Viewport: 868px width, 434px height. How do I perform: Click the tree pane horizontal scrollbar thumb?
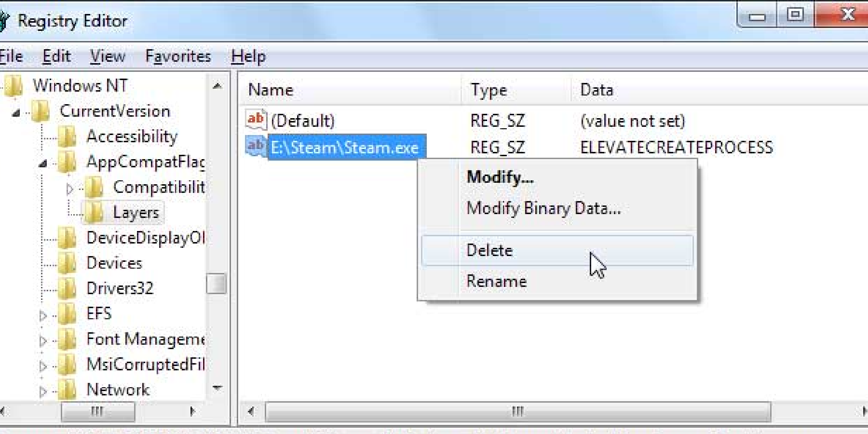click(98, 411)
